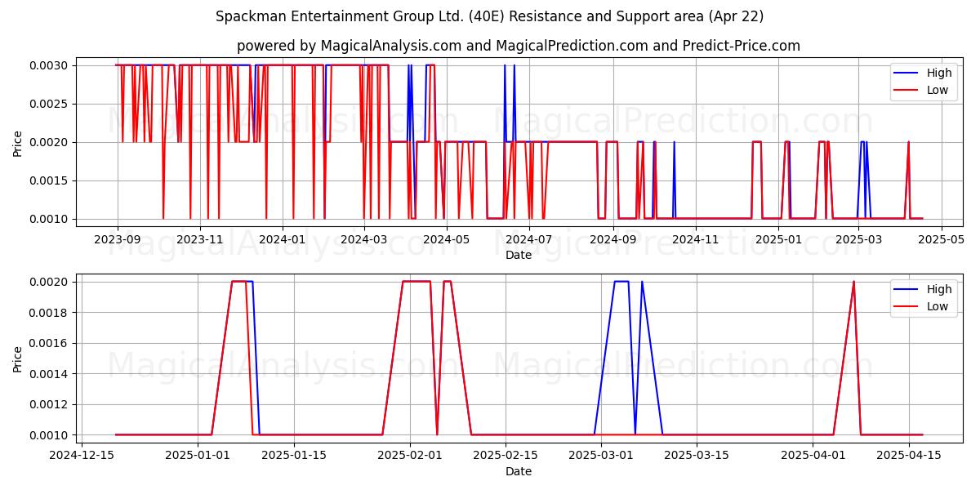Click the 2023-09 date tick label

(x=118, y=239)
